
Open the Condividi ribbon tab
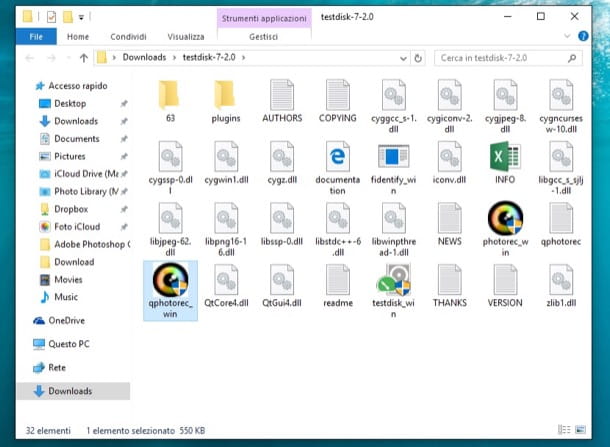click(128, 37)
